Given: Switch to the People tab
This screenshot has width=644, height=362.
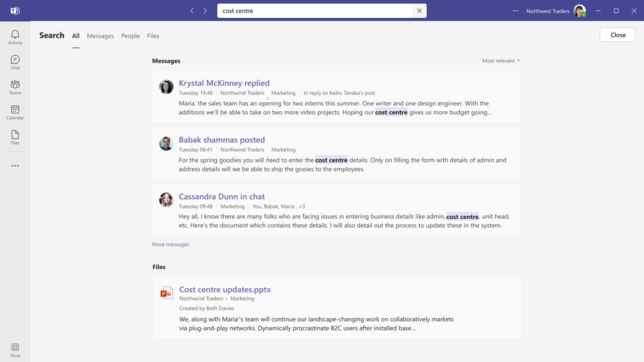Looking at the screenshot, I should click(130, 36).
